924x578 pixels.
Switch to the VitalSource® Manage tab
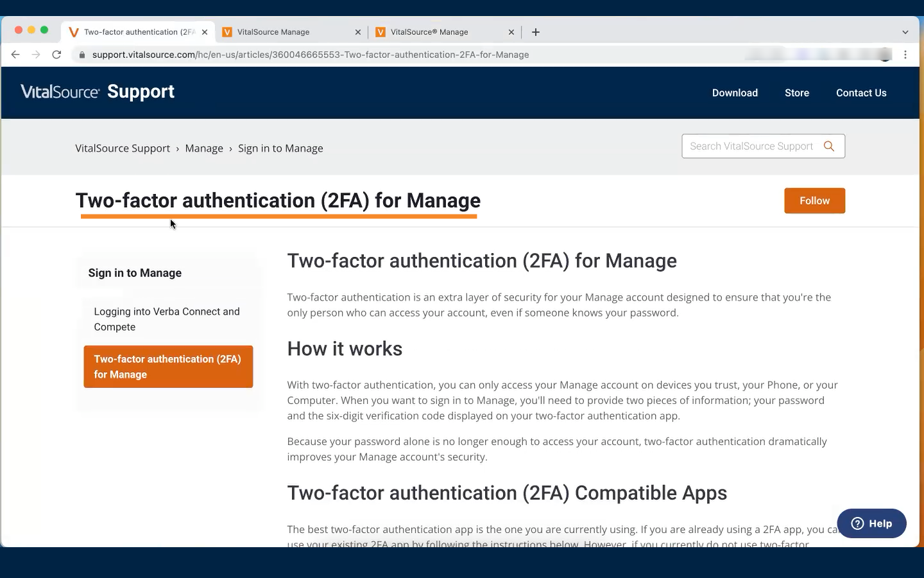pos(436,32)
